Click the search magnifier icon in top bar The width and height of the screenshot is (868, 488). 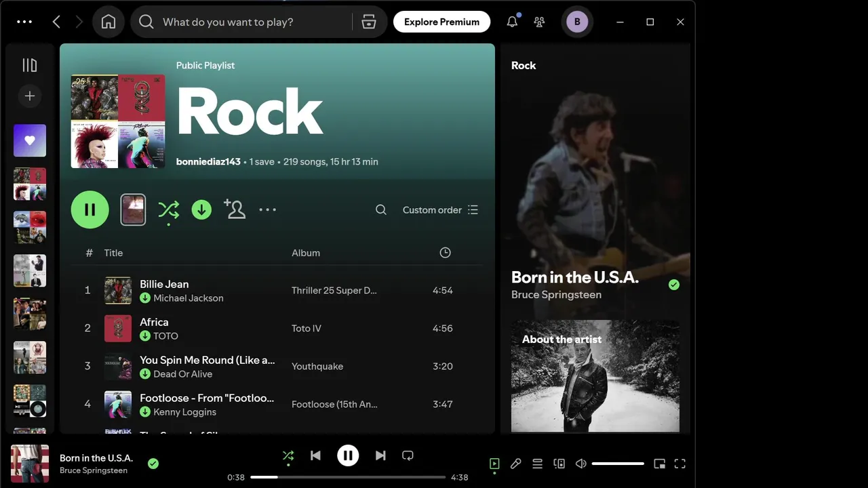(x=146, y=22)
